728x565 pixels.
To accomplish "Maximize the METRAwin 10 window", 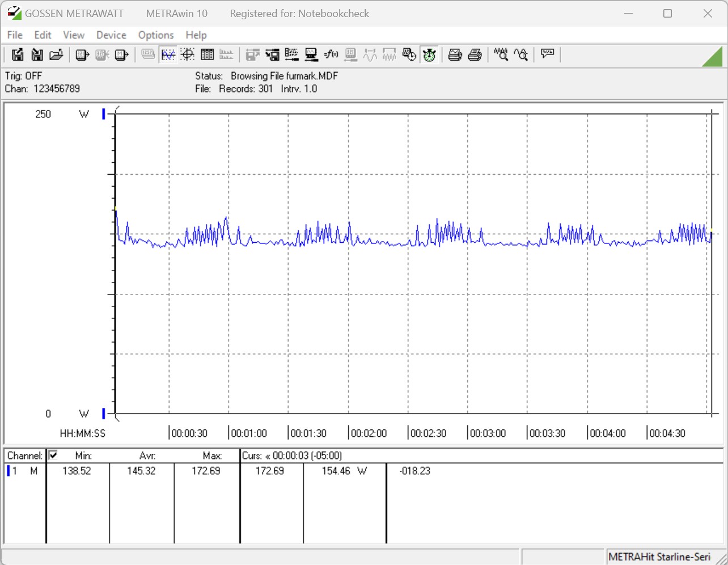I will (x=668, y=13).
